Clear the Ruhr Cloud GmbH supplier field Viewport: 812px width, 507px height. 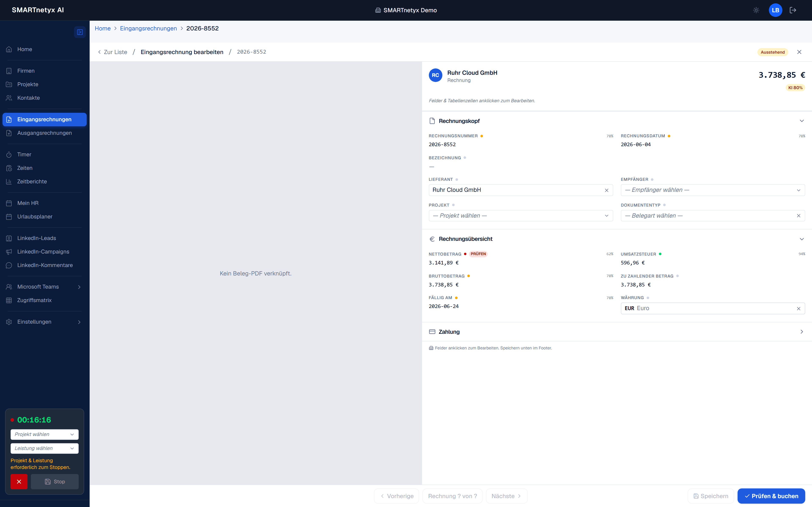[x=607, y=190]
